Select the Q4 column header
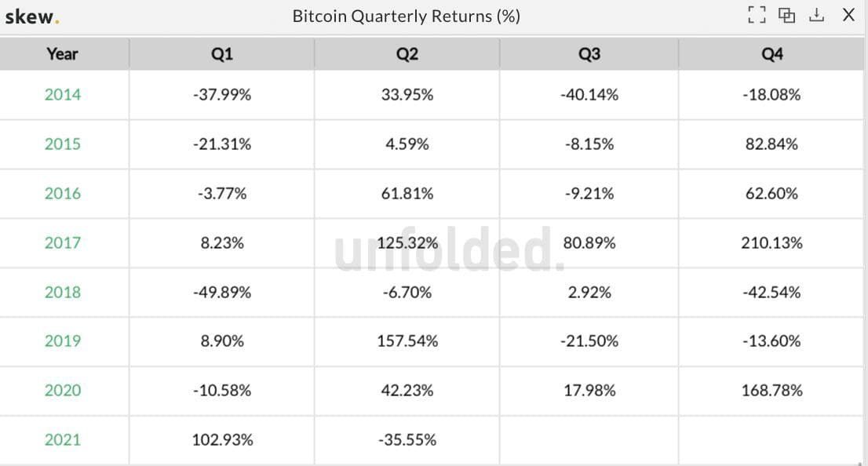Image resolution: width=868 pixels, height=466 pixels. [x=772, y=54]
